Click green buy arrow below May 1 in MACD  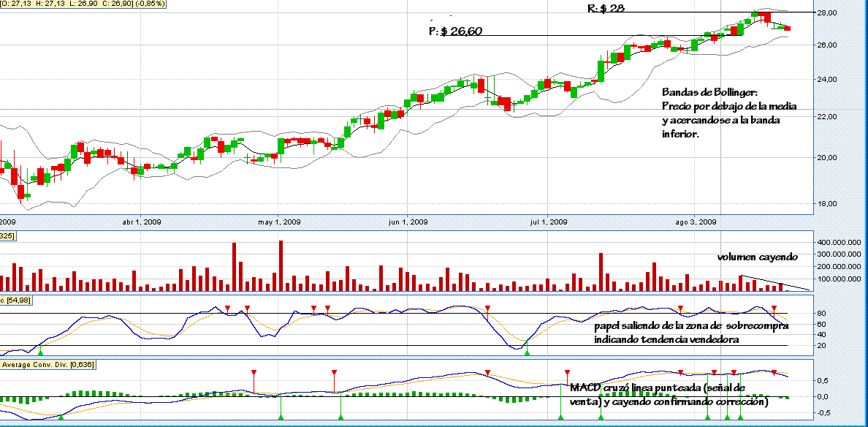(281, 417)
